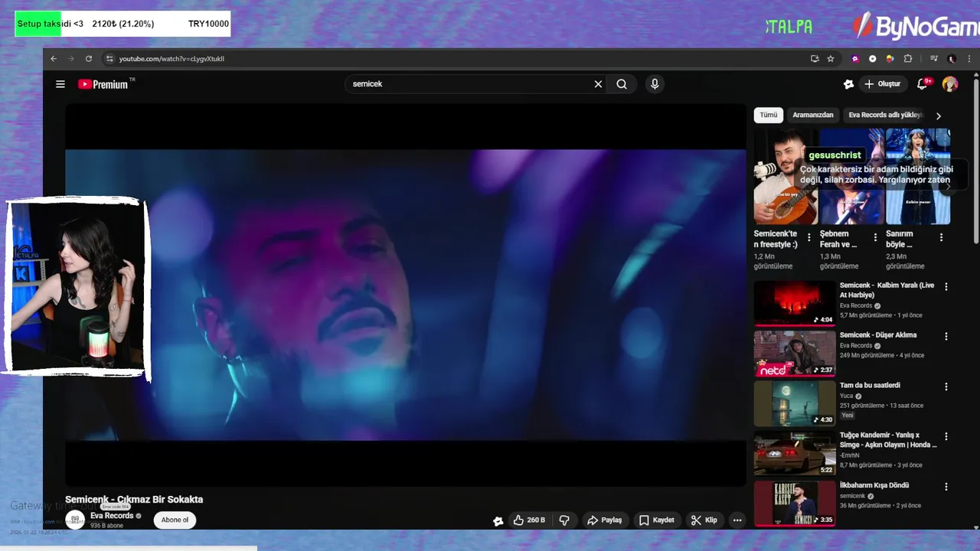The width and height of the screenshot is (980, 551).
Task: Subscribe with Abone ol button
Action: (x=175, y=520)
